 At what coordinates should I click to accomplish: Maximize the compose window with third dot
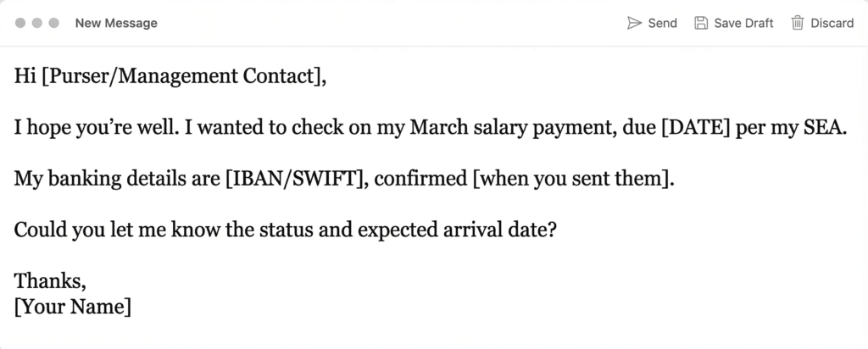pos(54,23)
